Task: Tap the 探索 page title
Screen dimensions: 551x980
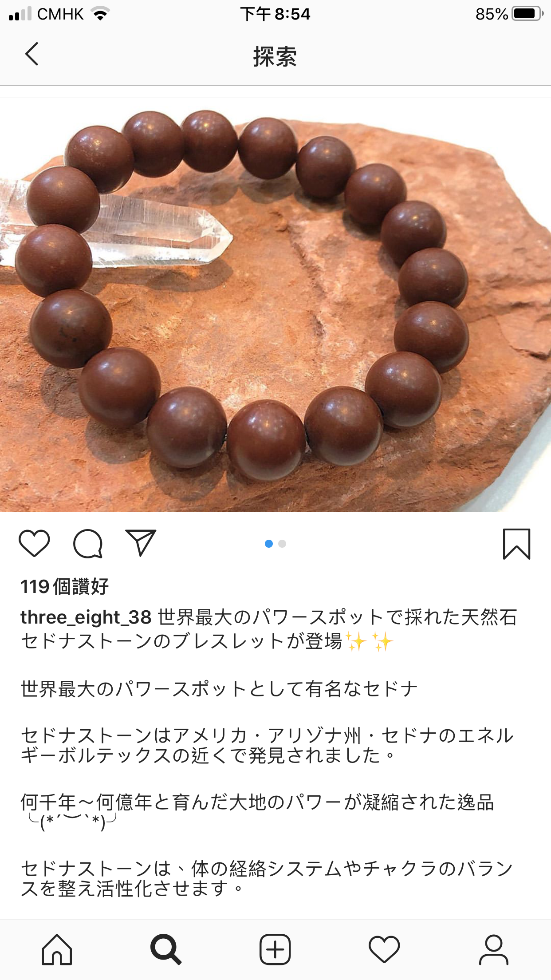Action: tap(275, 57)
